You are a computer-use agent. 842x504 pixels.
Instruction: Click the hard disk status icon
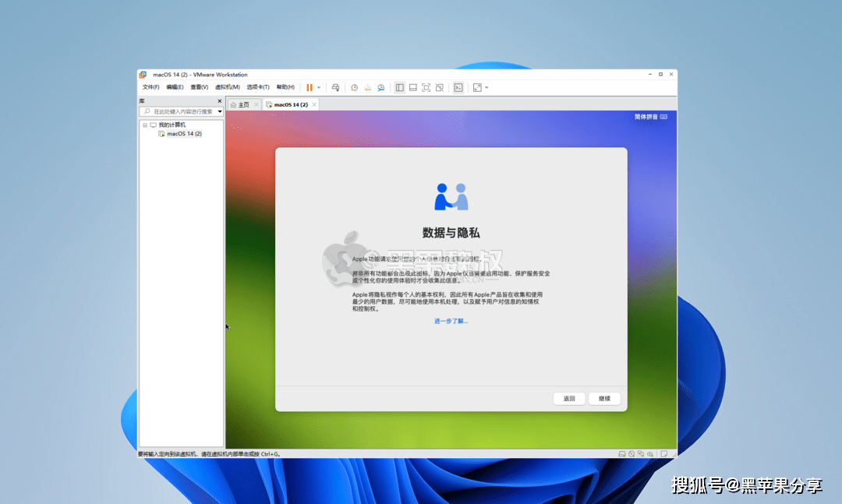pyautogui.click(x=622, y=454)
